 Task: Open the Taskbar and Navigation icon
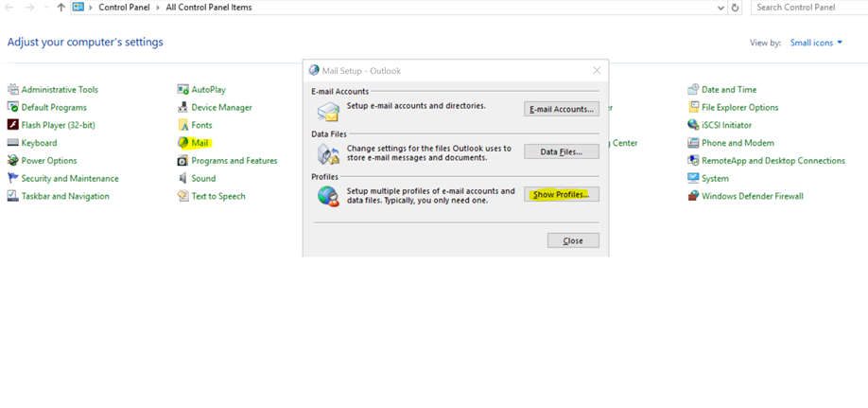coord(12,196)
